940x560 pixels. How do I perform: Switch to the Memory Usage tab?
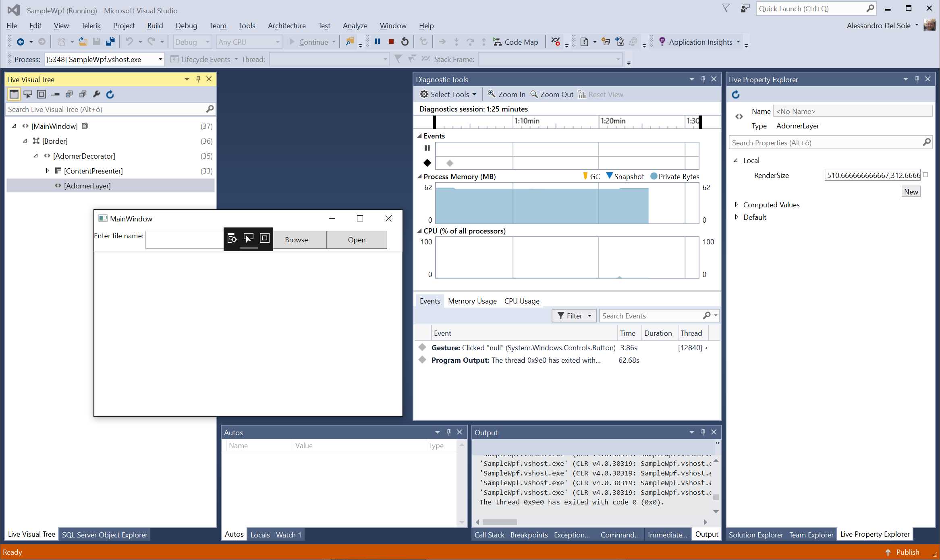pos(472,301)
